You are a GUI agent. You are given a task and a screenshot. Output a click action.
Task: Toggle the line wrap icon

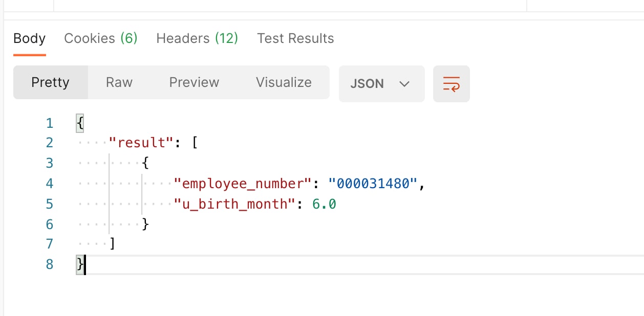(451, 83)
